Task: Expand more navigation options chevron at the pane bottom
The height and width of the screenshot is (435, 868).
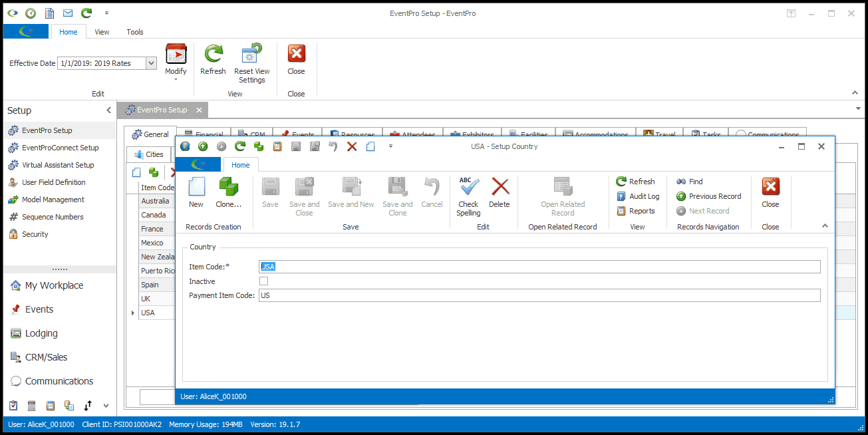Action: coord(105,405)
